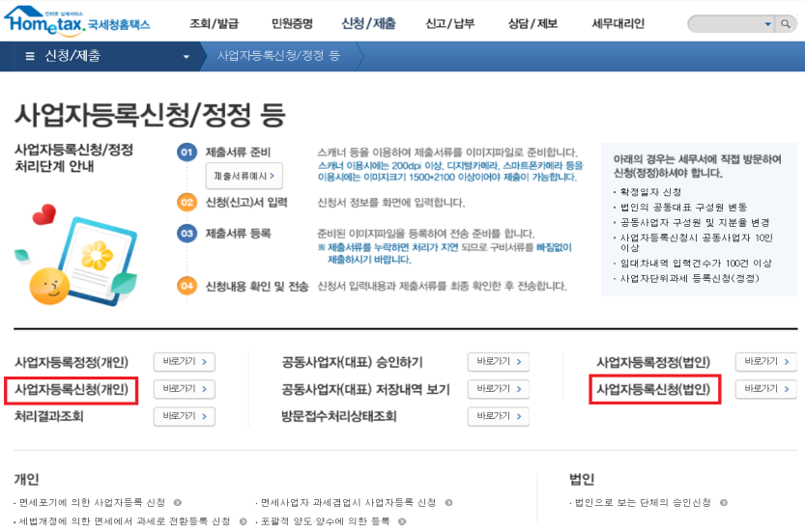
Task: Click arrow icon next to 포괄적 양도 양수에 의한 등록
Action: coord(400,521)
